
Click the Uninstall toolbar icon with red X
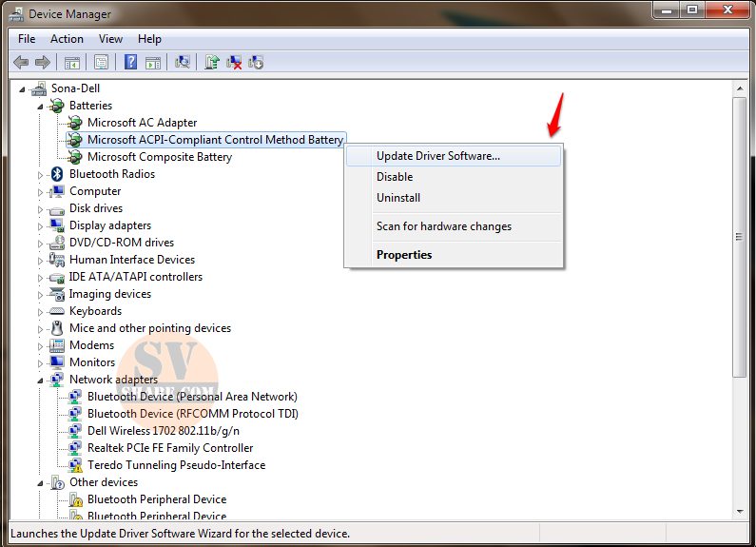coord(234,63)
